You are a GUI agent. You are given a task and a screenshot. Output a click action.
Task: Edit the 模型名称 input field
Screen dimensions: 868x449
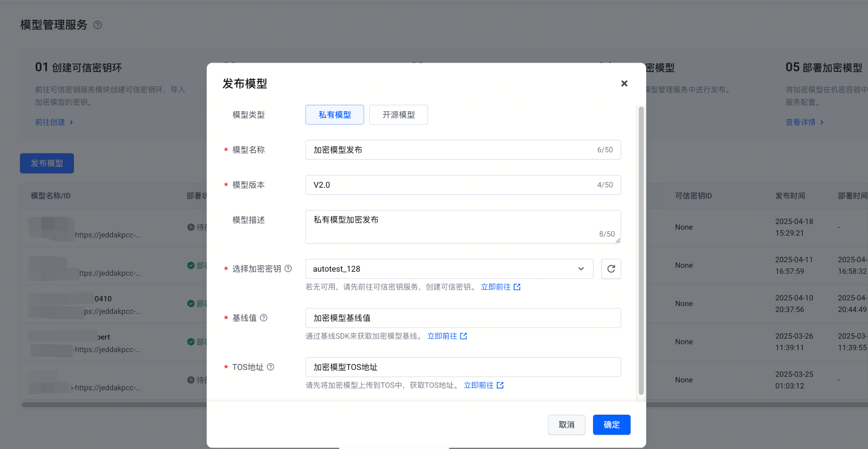click(x=463, y=150)
